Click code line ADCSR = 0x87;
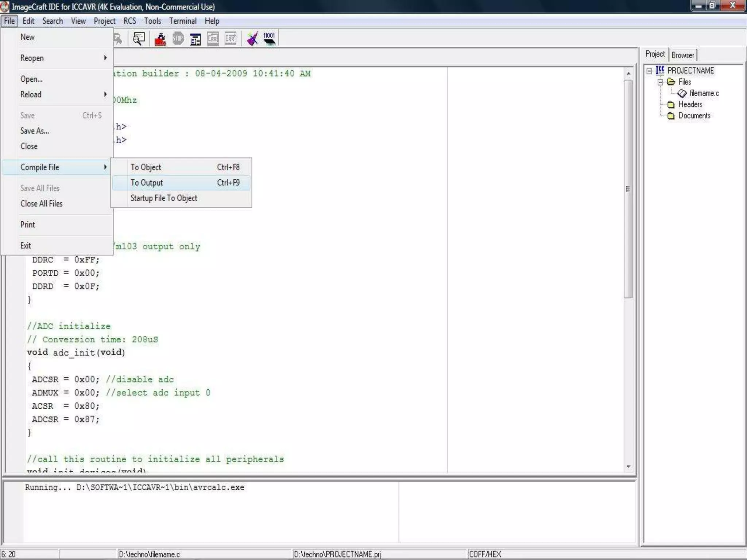 tap(66, 419)
